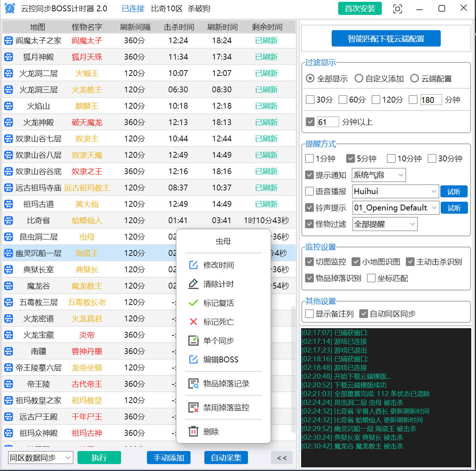Click the screen capture icon in title bar

[398, 9]
